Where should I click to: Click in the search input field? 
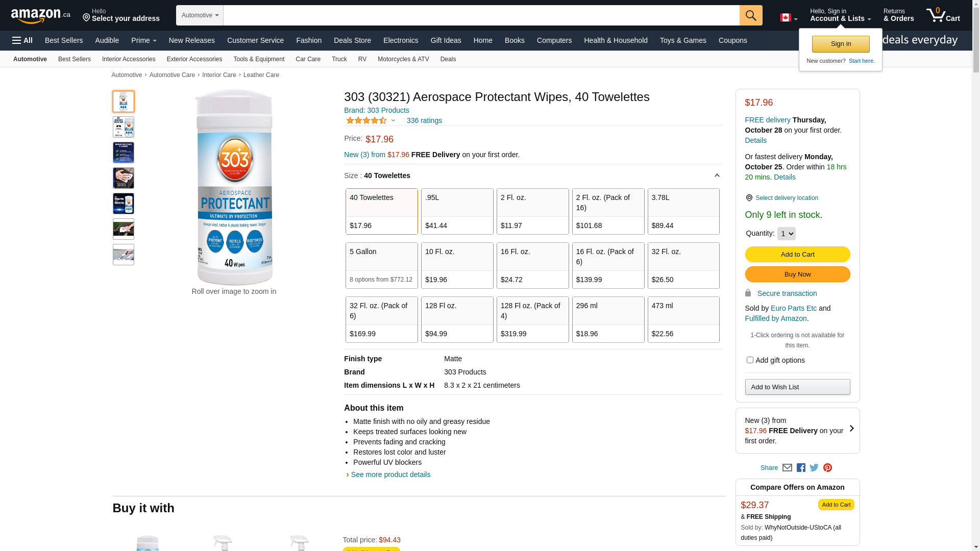click(481, 15)
